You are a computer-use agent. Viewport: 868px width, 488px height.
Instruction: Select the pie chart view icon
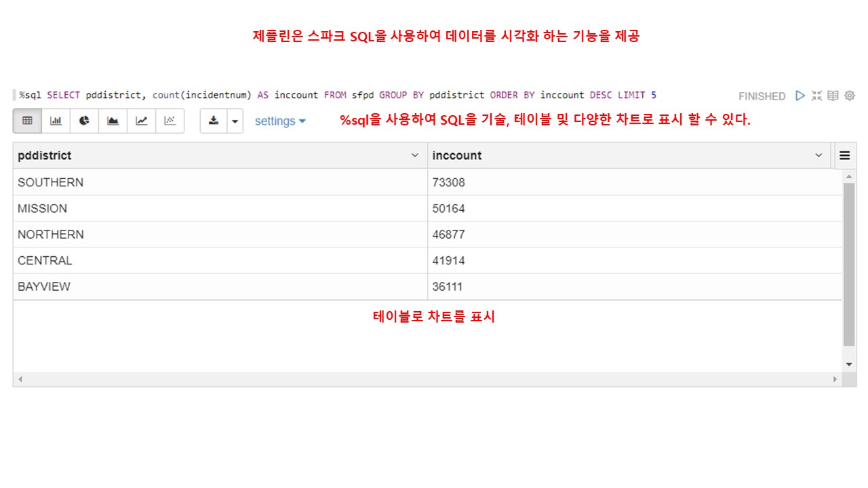coord(84,121)
